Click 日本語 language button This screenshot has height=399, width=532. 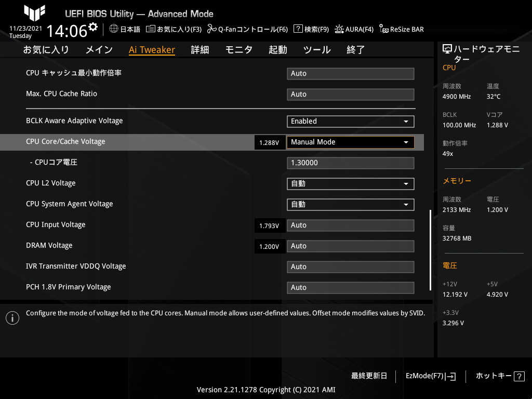pos(125,29)
